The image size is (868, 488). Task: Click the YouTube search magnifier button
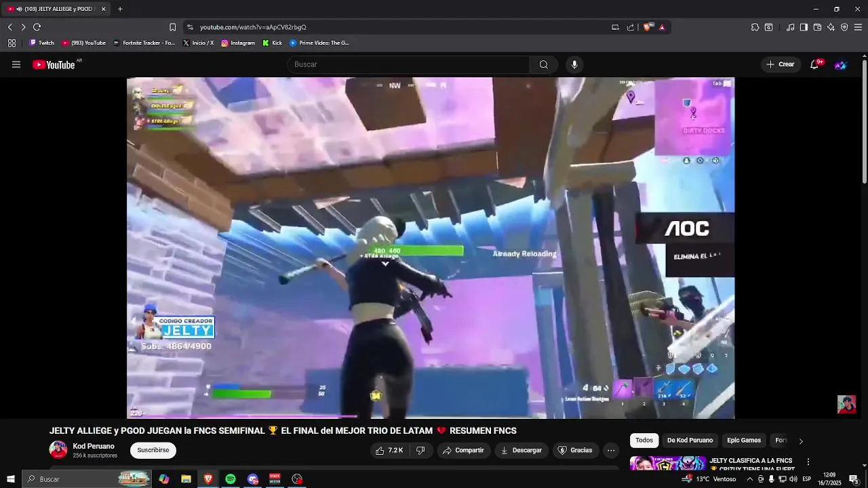tap(544, 64)
